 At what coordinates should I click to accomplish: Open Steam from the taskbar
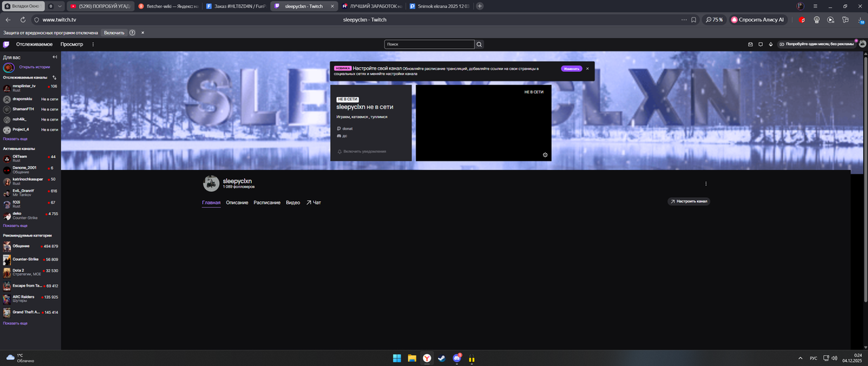point(441,358)
